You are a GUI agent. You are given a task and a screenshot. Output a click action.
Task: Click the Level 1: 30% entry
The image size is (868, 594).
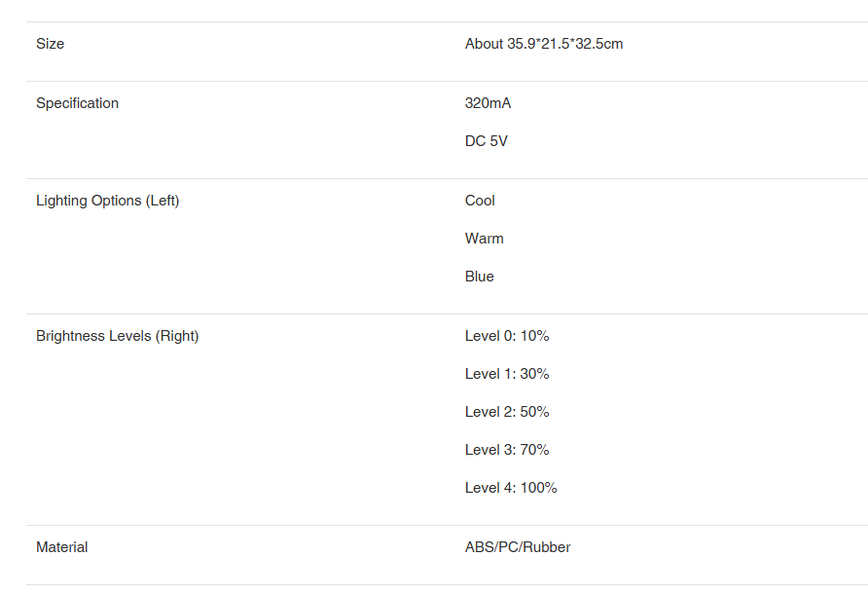(507, 374)
